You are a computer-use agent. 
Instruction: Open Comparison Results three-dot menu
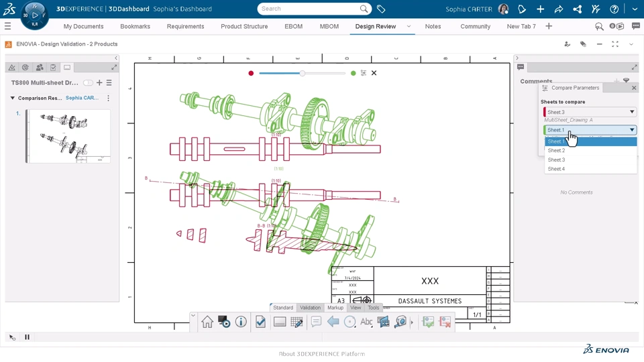108,98
